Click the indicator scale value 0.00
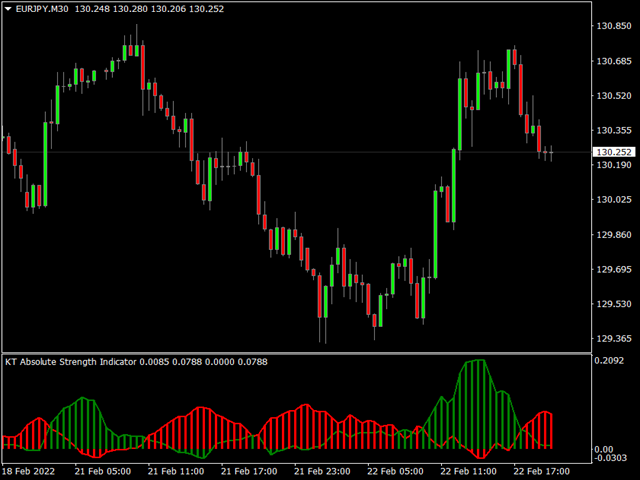Viewport: 640px width, 480px height. click(x=603, y=449)
